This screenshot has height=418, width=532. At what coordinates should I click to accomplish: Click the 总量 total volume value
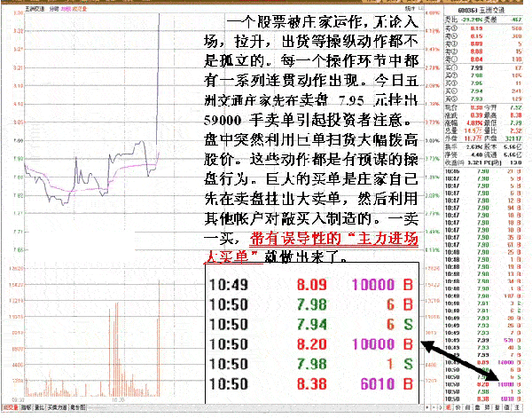pyautogui.click(x=474, y=131)
